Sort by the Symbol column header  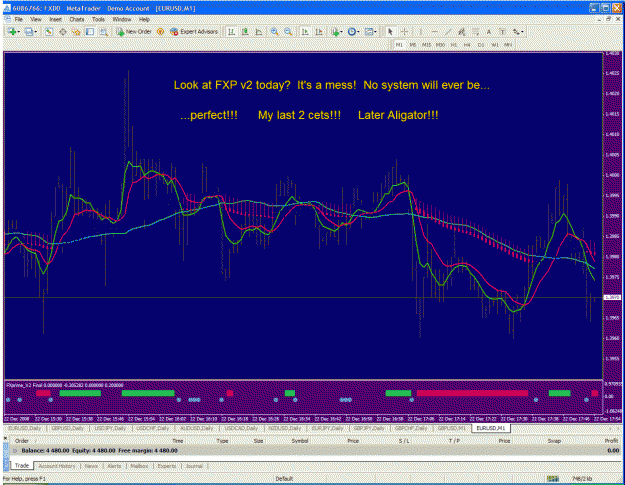coord(299,441)
